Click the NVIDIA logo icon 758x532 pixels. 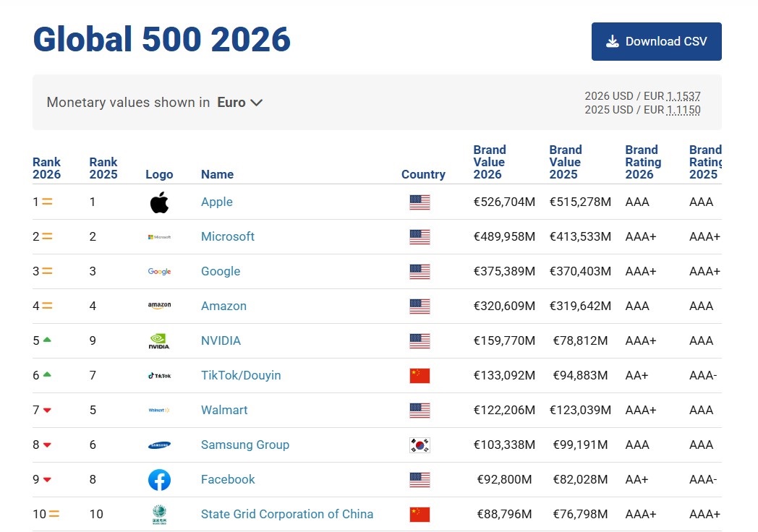tap(159, 341)
